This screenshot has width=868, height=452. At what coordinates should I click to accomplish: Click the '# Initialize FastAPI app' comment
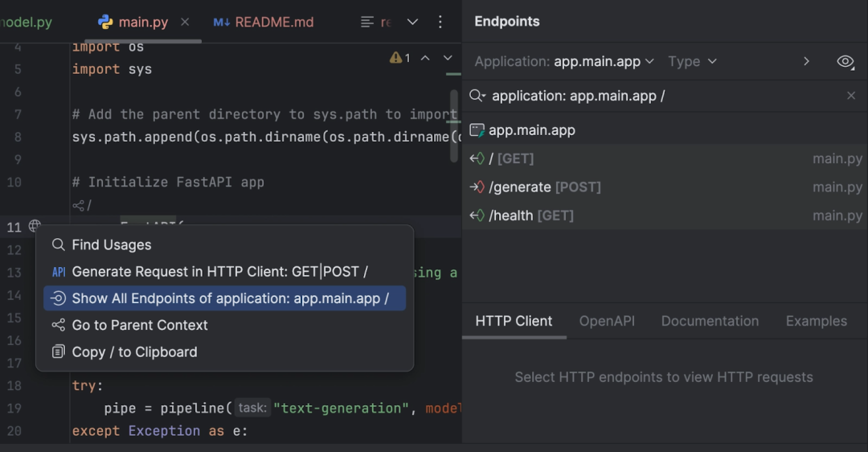(x=168, y=183)
